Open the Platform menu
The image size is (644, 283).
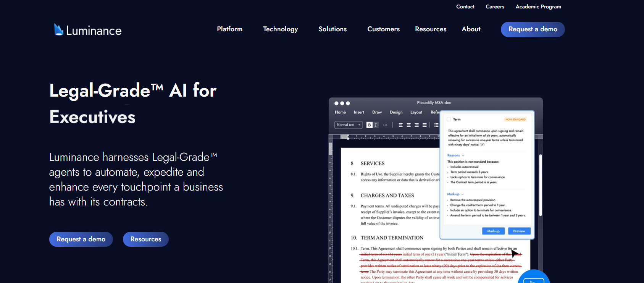(230, 29)
